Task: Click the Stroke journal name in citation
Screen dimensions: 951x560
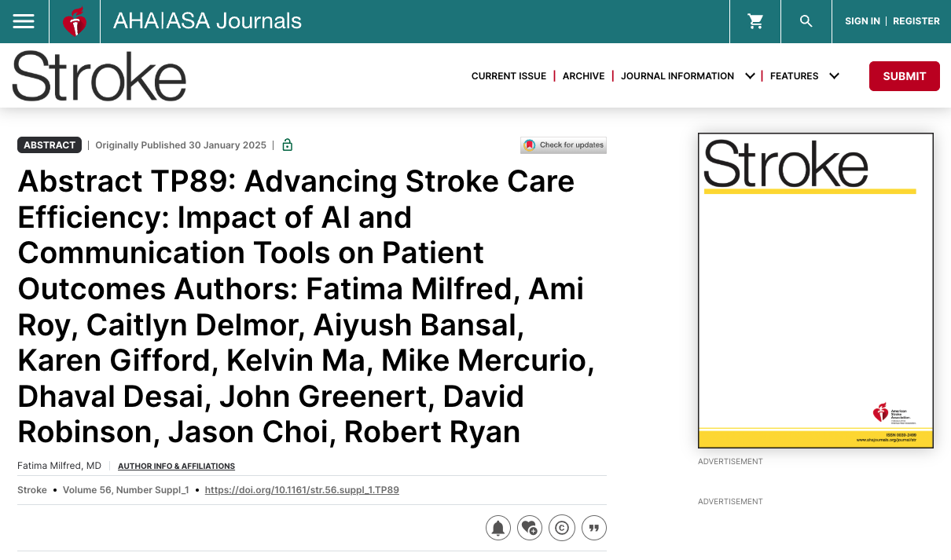Action: pos(32,490)
